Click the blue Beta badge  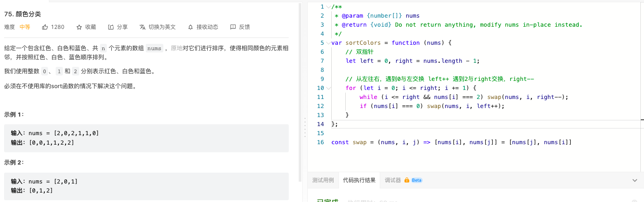[417, 180]
